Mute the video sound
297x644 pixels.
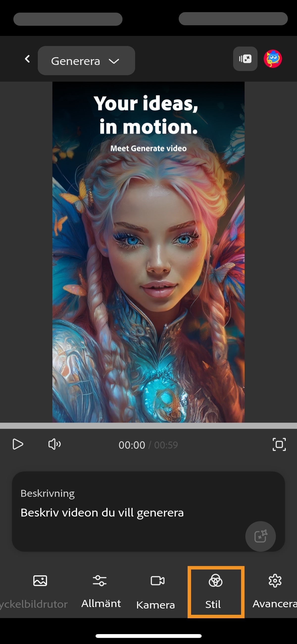click(x=54, y=444)
